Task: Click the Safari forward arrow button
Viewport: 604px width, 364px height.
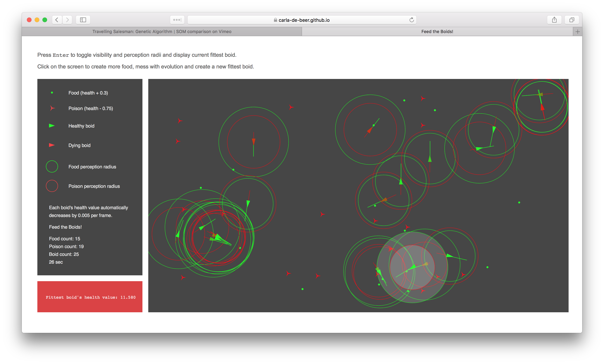Action: tap(67, 20)
